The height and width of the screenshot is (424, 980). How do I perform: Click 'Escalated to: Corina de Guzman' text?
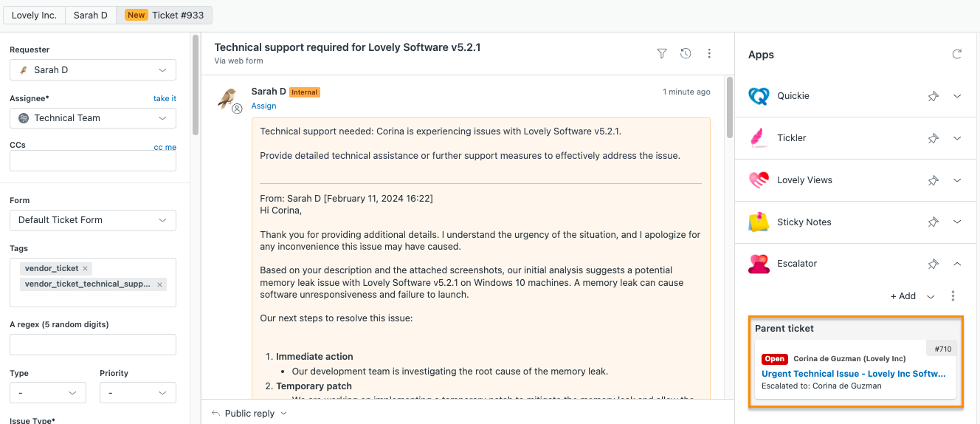pyautogui.click(x=821, y=386)
